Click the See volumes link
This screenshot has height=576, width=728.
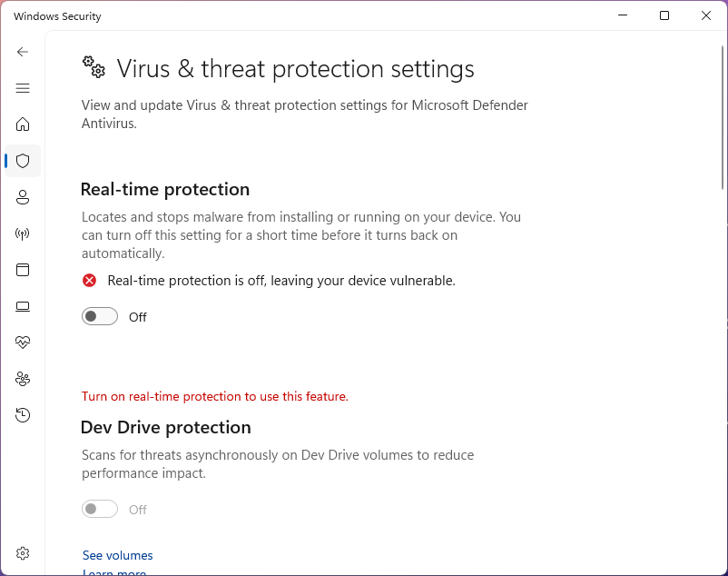click(x=118, y=555)
